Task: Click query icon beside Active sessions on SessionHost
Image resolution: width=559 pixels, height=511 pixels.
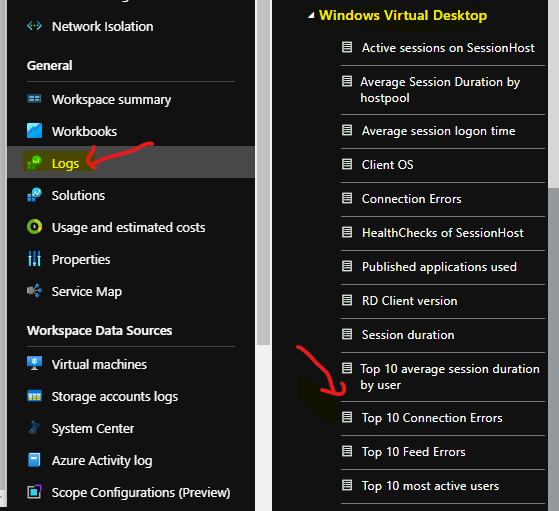Action: [347, 47]
